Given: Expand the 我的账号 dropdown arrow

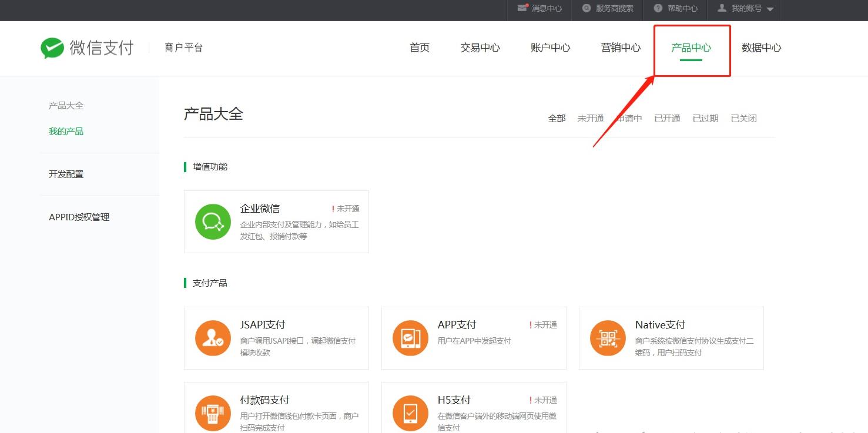Looking at the screenshot, I should 770,9.
